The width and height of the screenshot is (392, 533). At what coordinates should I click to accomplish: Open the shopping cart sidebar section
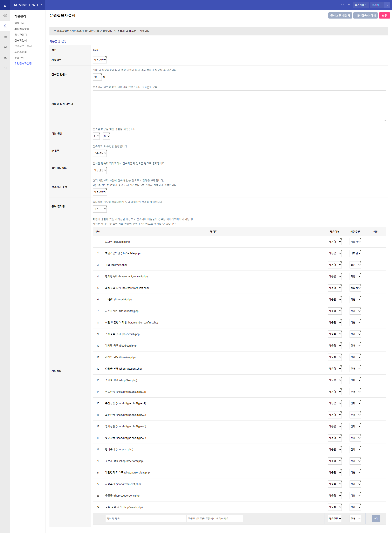[x=5, y=47]
